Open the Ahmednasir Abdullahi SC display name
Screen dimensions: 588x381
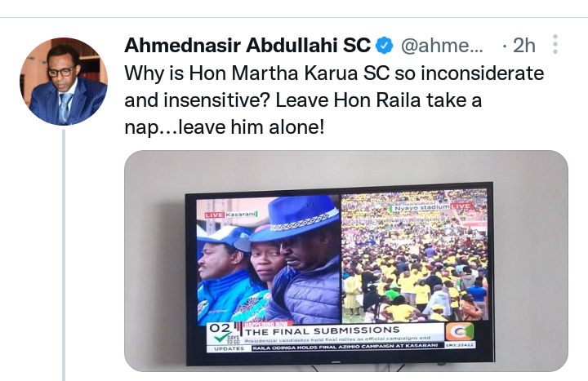247,46
